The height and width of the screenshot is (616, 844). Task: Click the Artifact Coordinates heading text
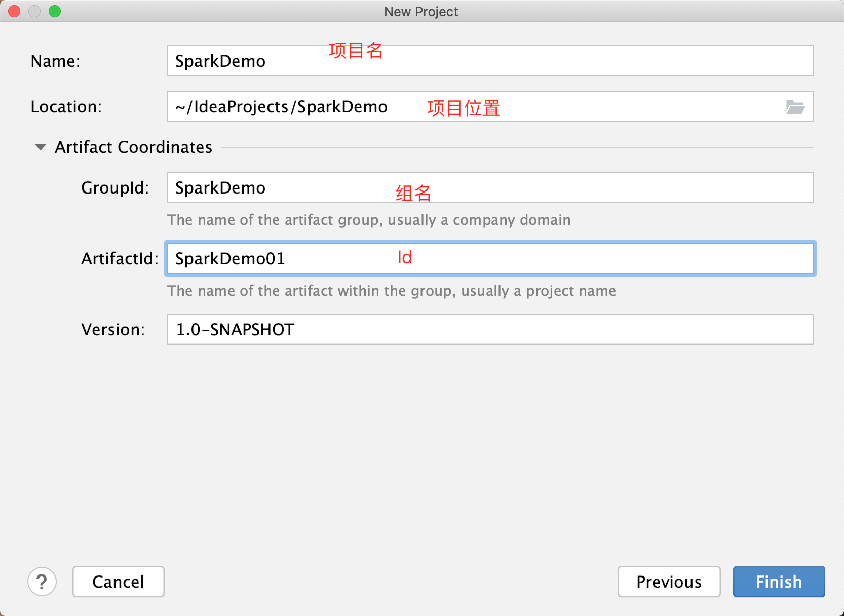[133, 147]
